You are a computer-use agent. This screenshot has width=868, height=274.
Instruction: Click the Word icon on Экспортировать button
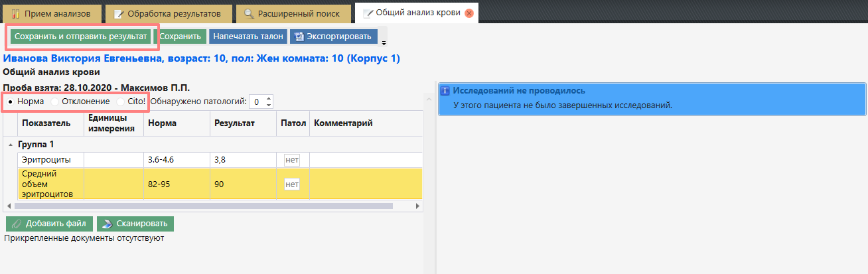click(x=299, y=36)
